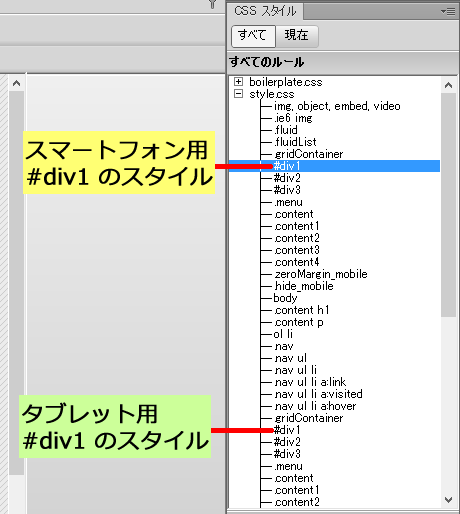Select the .nav ul li a:visited rule

[x=318, y=394]
